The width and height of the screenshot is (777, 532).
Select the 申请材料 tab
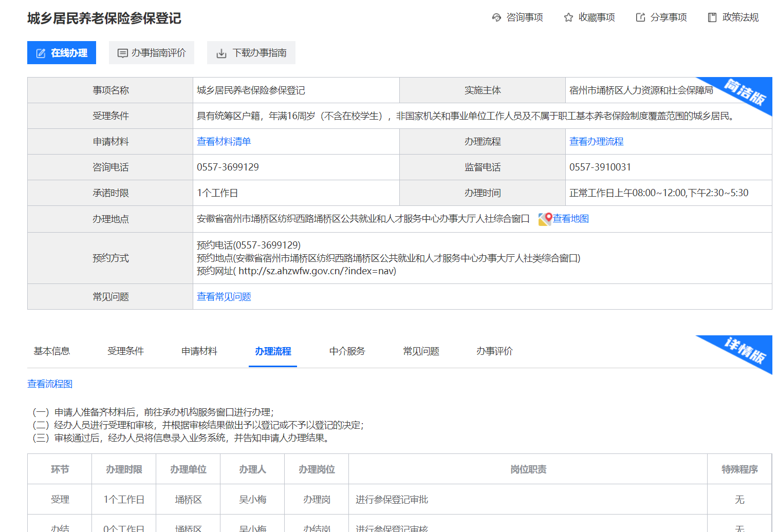(x=199, y=351)
